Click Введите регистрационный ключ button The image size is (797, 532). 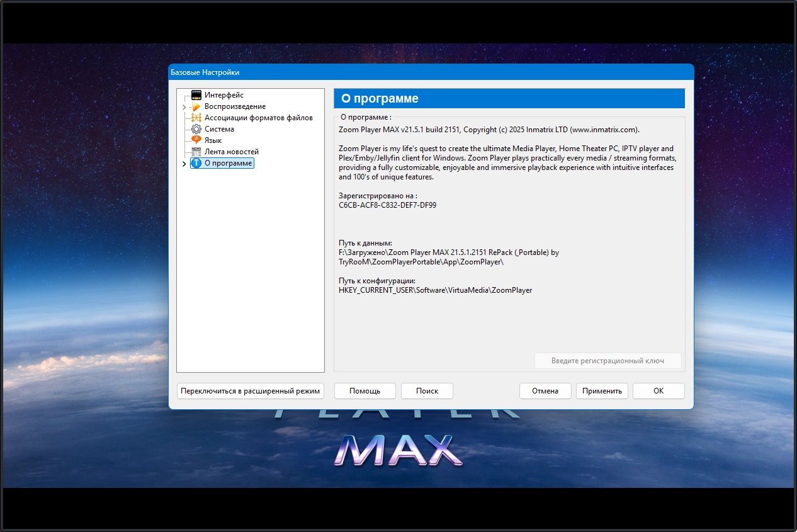click(x=608, y=361)
